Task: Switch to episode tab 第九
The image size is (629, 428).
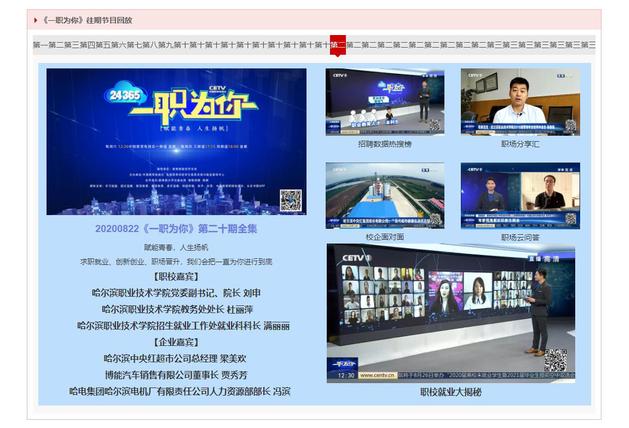Action: (166, 45)
